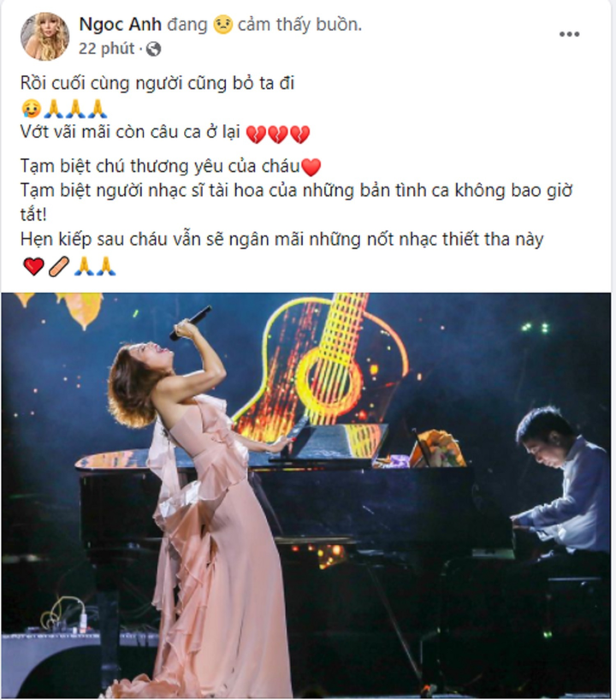The image size is (616, 700).
Task: Click the broken hearts emoji group
Action: click(278, 133)
